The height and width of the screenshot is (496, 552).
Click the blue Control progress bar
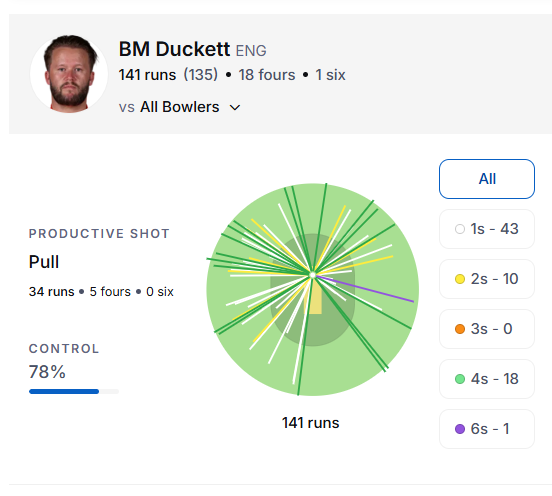coord(64,391)
